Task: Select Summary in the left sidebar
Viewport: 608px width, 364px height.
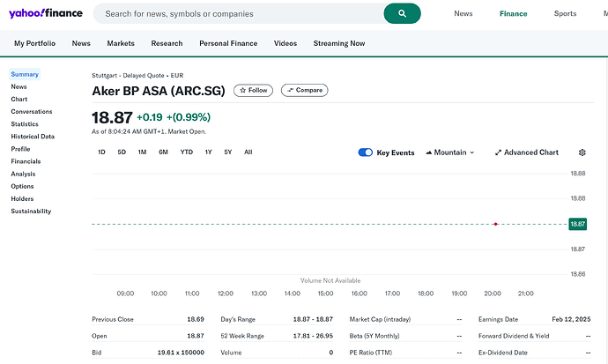Action: pos(25,74)
